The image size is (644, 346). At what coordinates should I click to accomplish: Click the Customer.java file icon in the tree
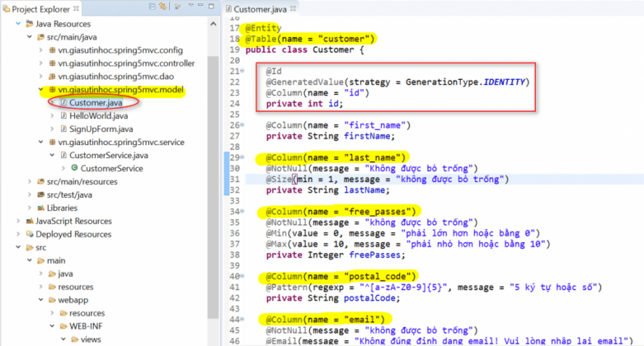pos(62,103)
